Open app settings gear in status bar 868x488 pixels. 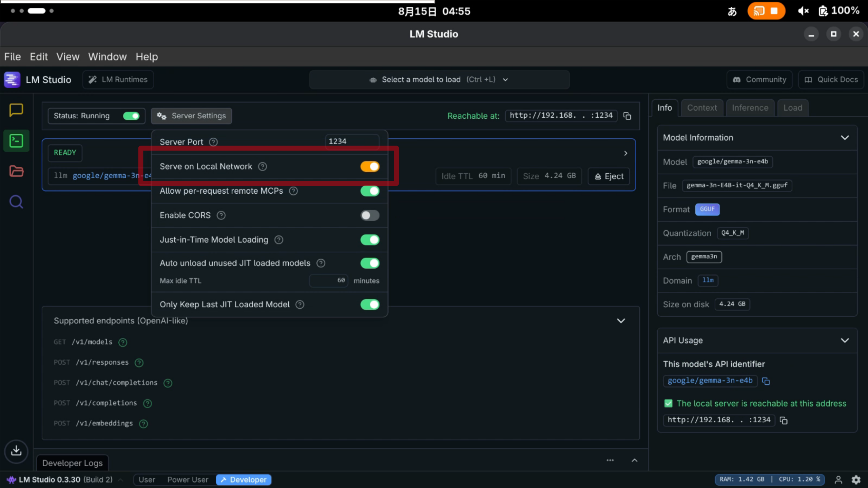(x=856, y=480)
